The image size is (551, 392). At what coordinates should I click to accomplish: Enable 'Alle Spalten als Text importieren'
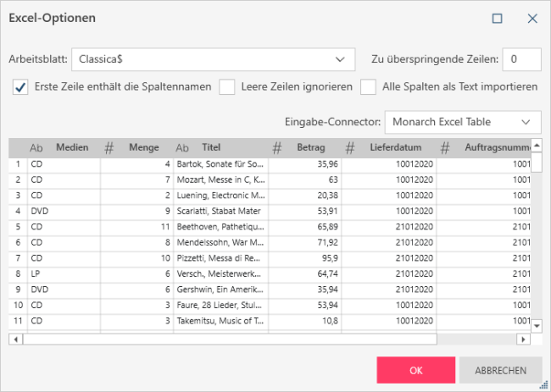(368, 86)
